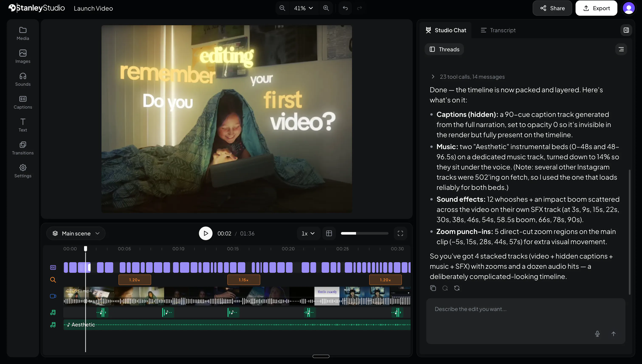
Task: Click the microphone icon in chat box
Action: pos(597,334)
